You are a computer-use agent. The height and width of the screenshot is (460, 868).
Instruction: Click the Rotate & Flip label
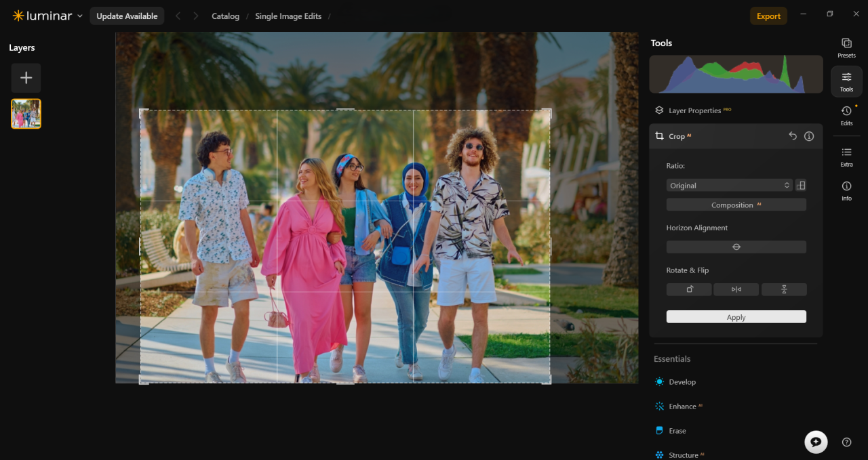[x=688, y=270]
